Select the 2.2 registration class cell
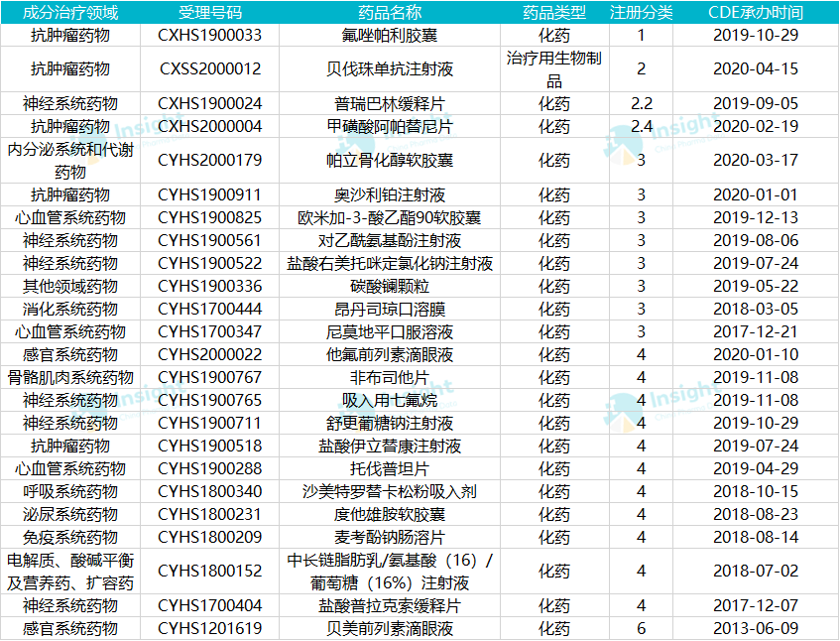The image size is (840, 641). coord(641,103)
